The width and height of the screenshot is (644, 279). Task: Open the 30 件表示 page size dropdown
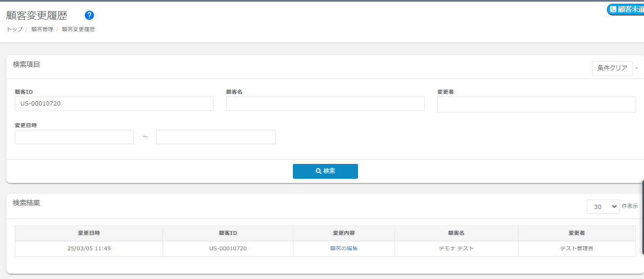point(603,207)
